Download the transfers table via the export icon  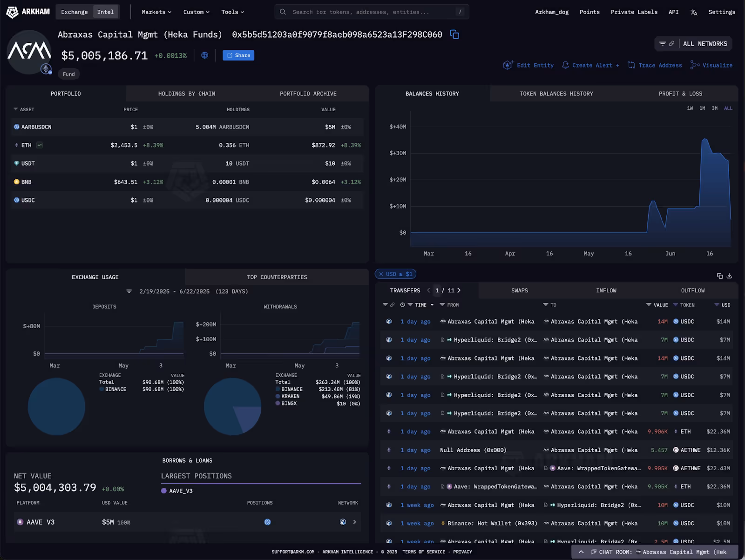[729, 276]
